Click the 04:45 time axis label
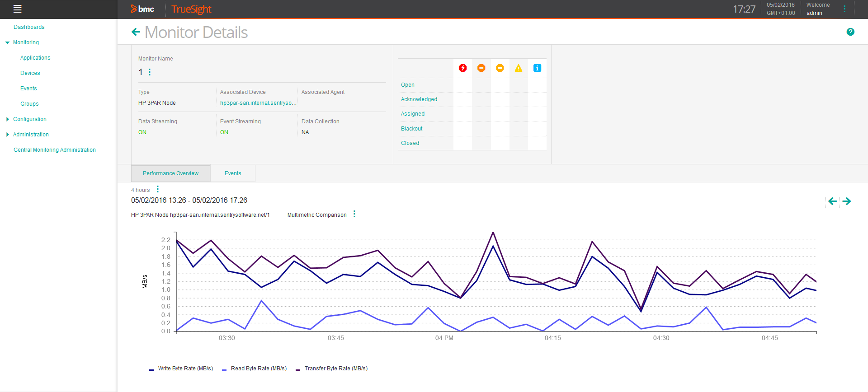Viewport: 868px width, 392px height. tap(770, 338)
